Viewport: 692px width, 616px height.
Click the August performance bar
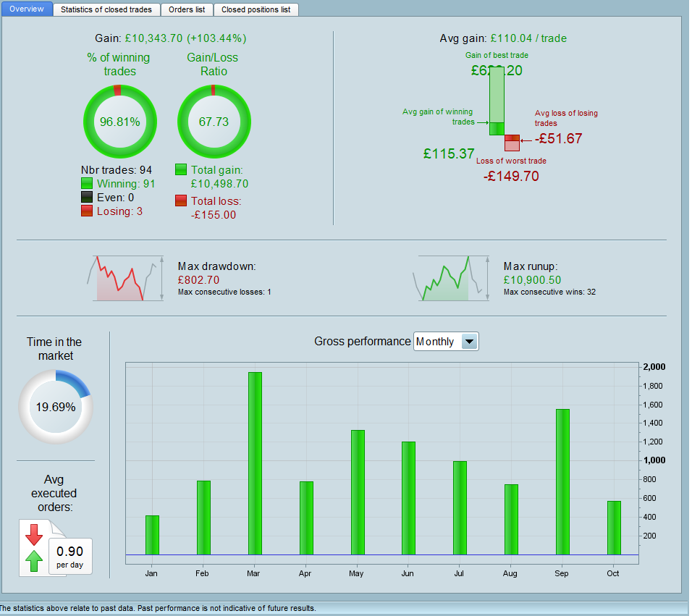point(512,519)
